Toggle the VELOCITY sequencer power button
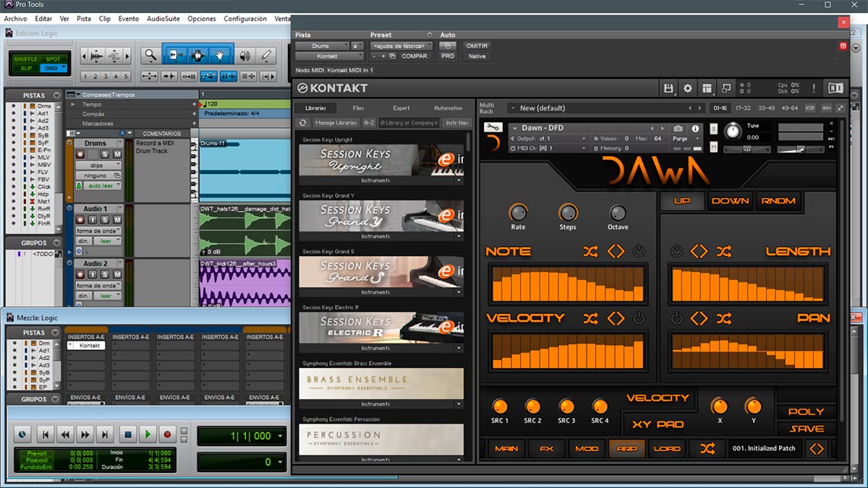The width and height of the screenshot is (868, 488). [639, 318]
